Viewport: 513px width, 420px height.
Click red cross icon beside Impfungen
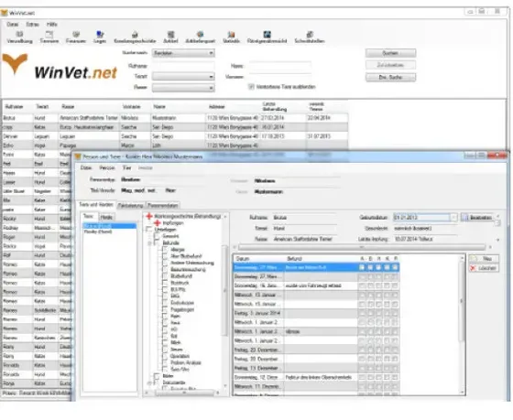click(158, 223)
